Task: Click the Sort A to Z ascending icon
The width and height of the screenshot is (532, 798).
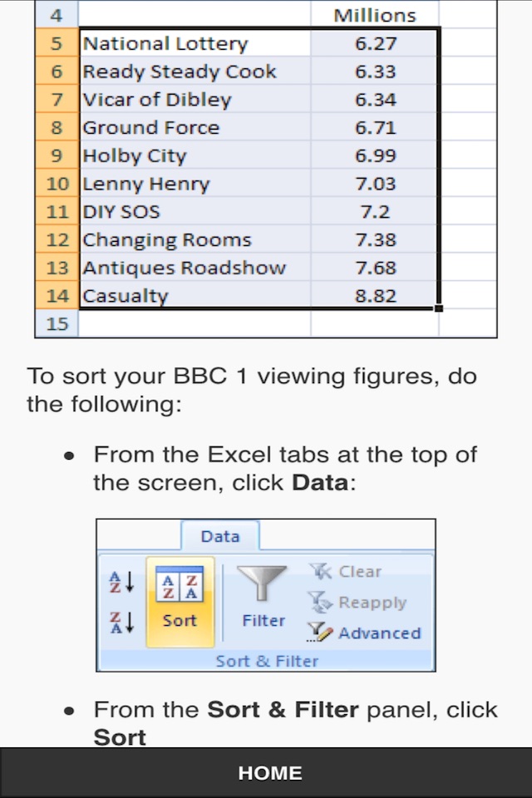Action: pos(122,582)
